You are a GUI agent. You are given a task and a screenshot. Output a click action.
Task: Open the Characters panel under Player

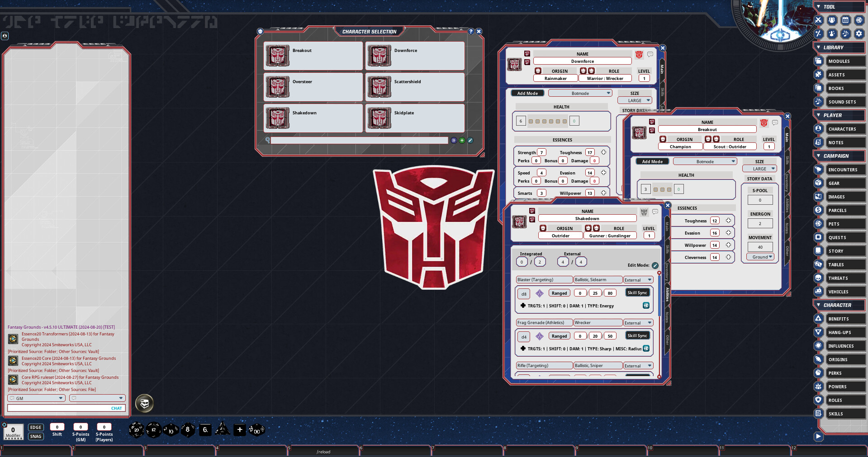[x=845, y=128]
